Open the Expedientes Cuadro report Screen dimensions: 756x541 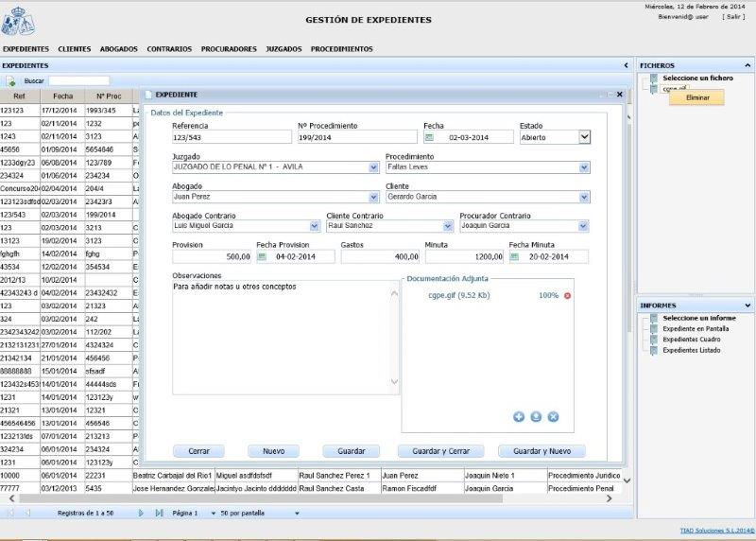point(691,340)
